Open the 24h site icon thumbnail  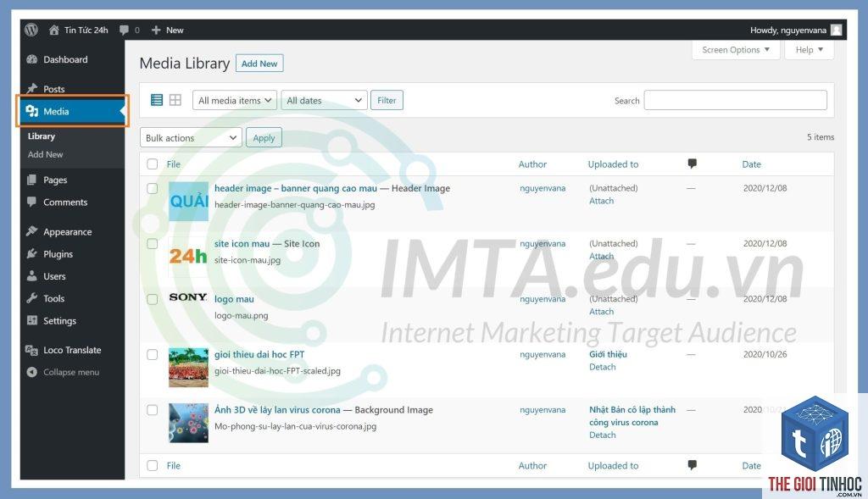[x=188, y=256]
